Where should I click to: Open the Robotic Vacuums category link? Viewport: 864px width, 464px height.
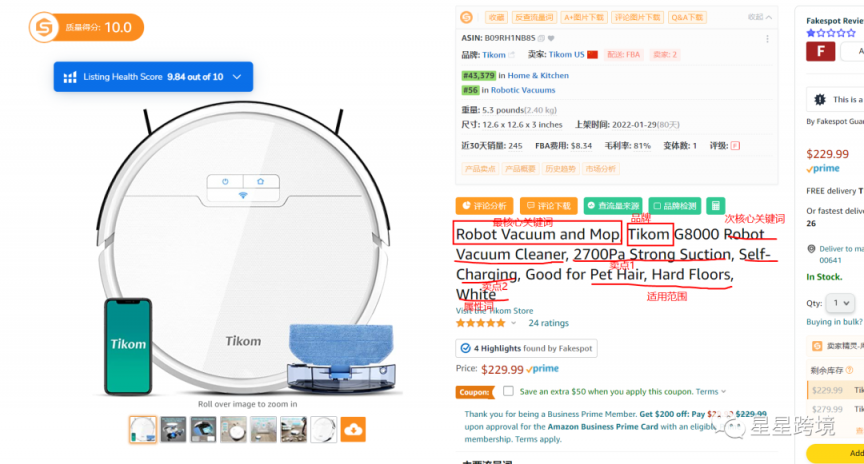523,90
